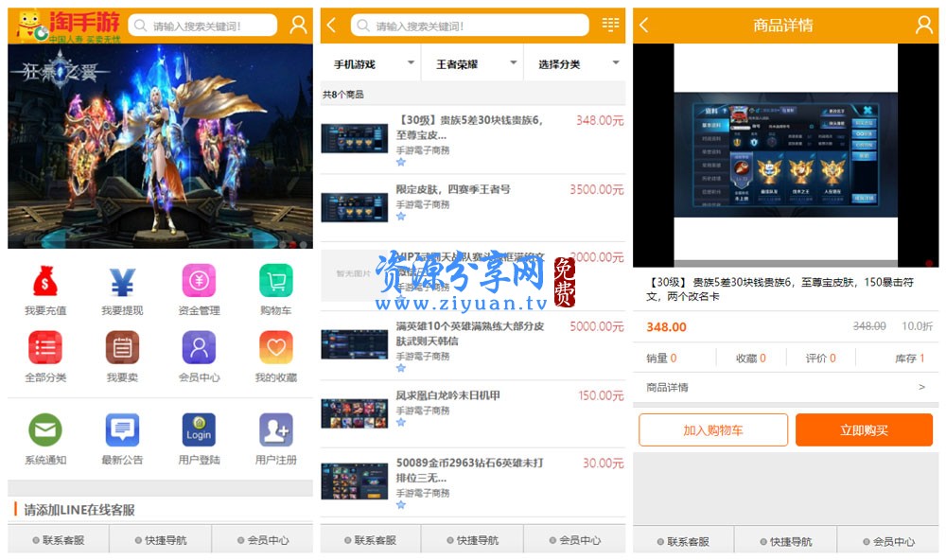Image resolution: width=946 pixels, height=560 pixels.
Task: Click thumbnail of the 3500.00元 listing
Action: [354, 207]
